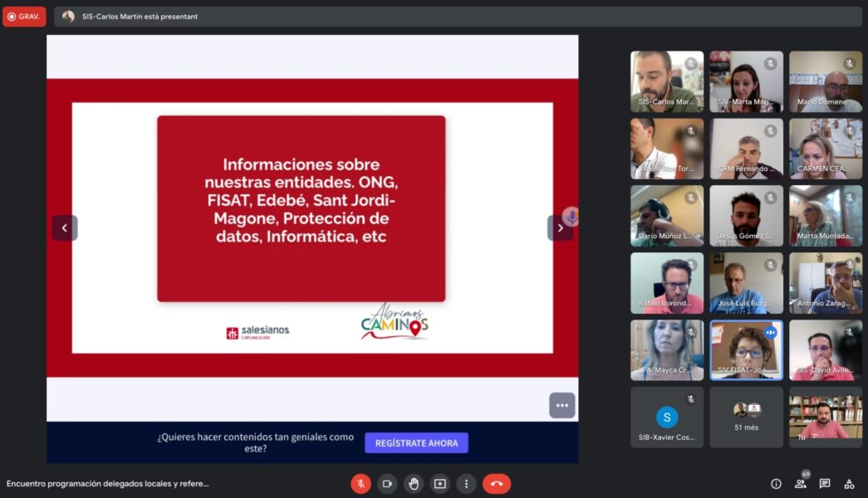This screenshot has width=868, height=498.
Task: Click the text SIS-Carlos Martin està presentant
Action: pos(140,17)
